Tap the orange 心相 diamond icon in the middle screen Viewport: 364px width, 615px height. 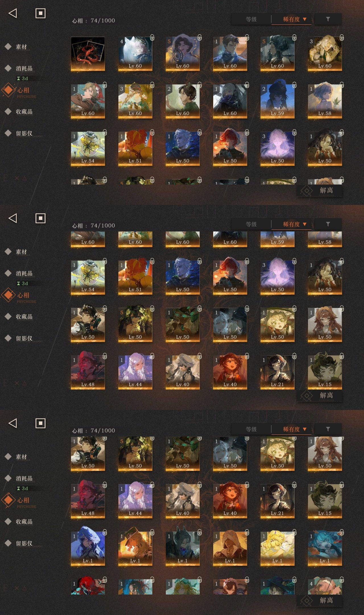click(9, 295)
